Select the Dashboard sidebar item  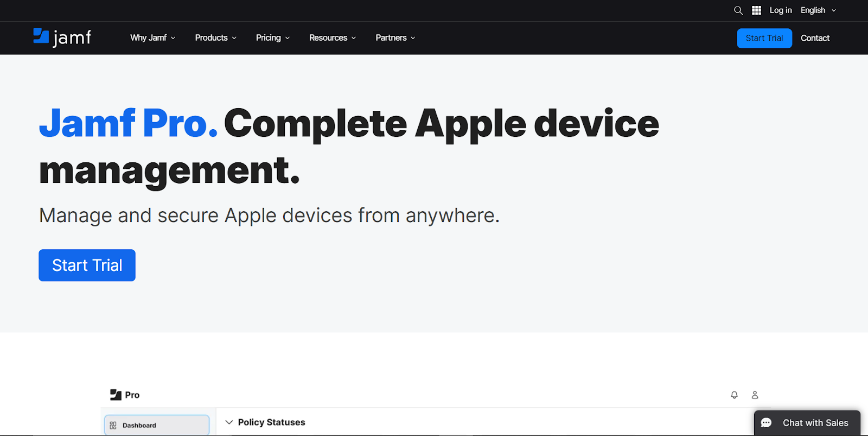tap(157, 425)
